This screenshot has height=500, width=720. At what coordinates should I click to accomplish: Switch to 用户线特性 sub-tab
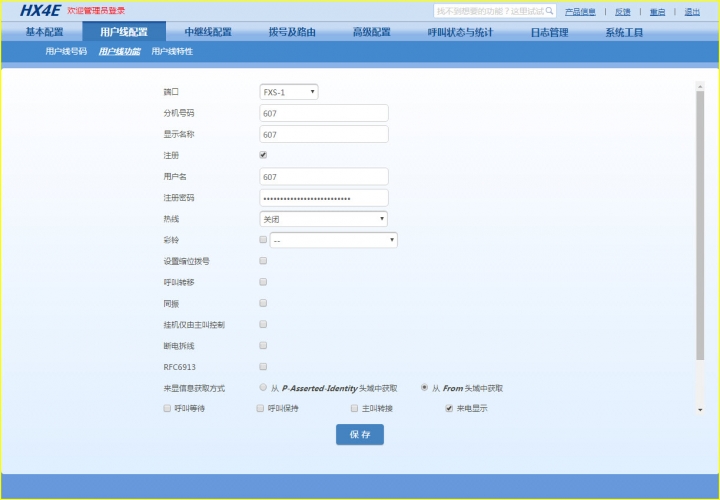coord(172,51)
